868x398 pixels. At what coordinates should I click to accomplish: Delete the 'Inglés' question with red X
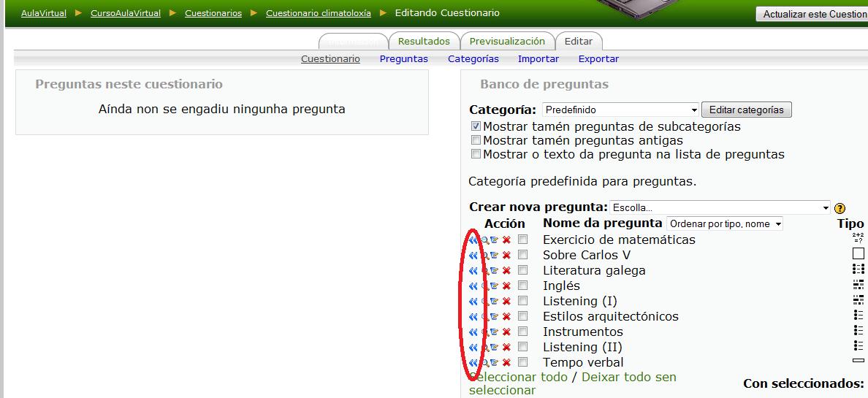pos(506,286)
